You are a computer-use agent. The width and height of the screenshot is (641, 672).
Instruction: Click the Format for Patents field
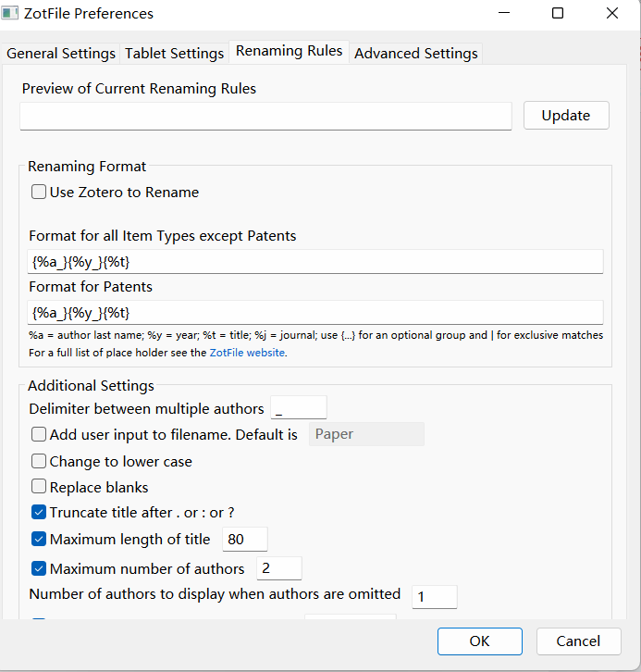314,312
